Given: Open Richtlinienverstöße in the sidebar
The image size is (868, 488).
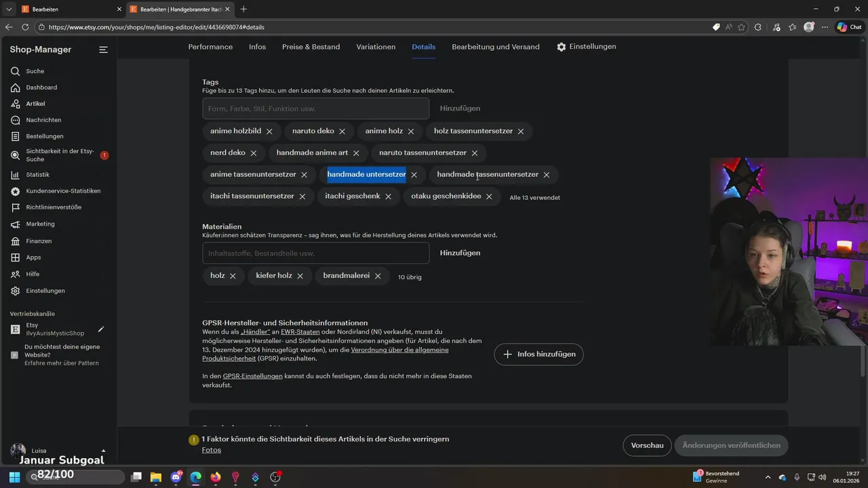Looking at the screenshot, I should (x=58, y=207).
